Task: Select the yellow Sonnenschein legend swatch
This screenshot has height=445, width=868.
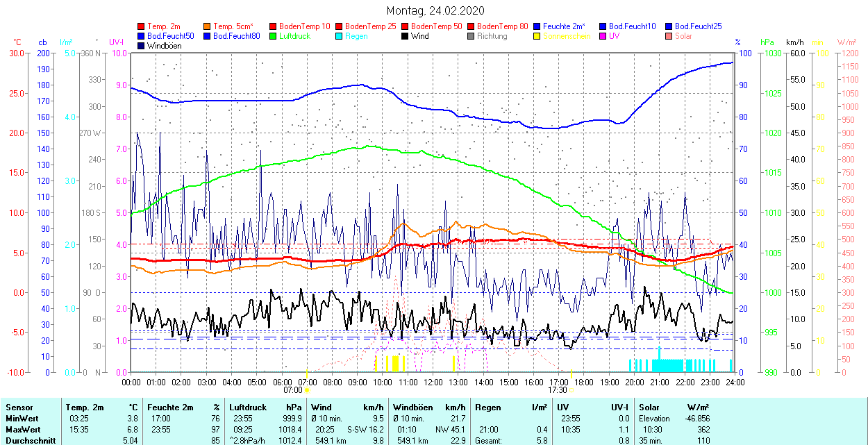Action: click(537, 36)
